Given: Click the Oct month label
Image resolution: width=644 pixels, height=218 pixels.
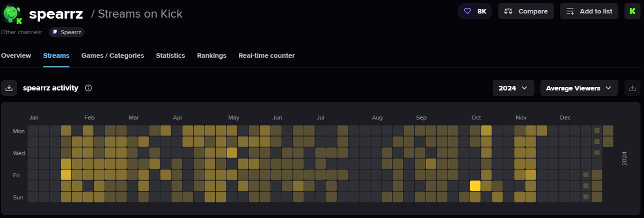Looking at the screenshot, I should [x=476, y=117].
